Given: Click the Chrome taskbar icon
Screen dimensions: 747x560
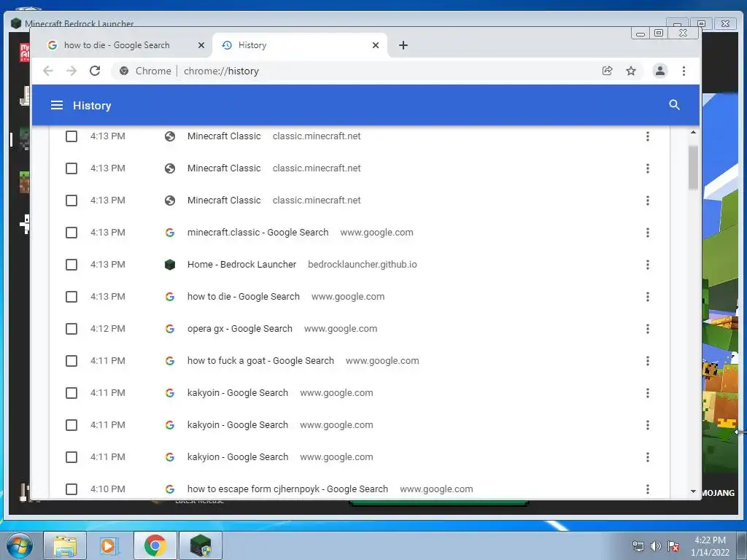Looking at the screenshot, I should point(155,545).
